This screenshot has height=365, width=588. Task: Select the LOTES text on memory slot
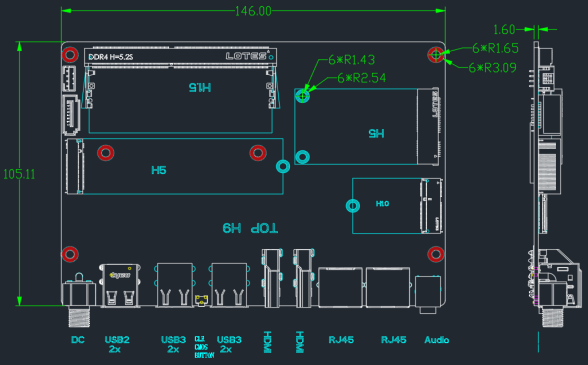(x=246, y=56)
